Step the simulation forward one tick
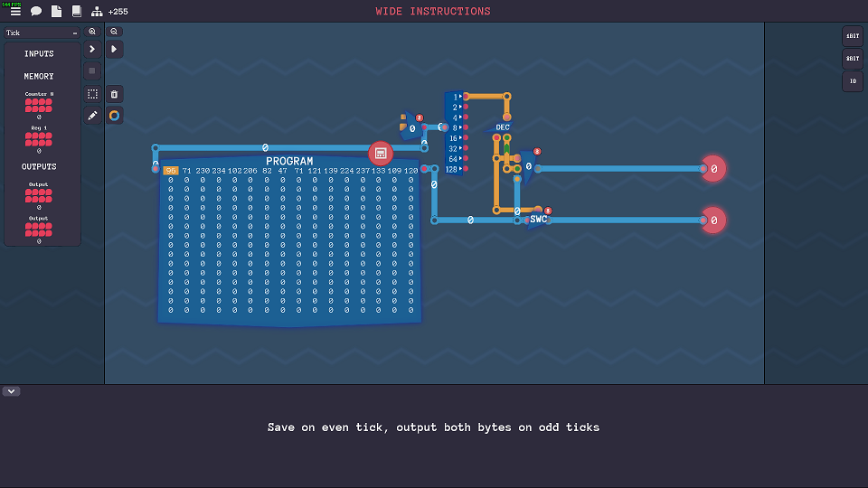Image resolution: width=868 pixels, height=488 pixels. [92, 49]
